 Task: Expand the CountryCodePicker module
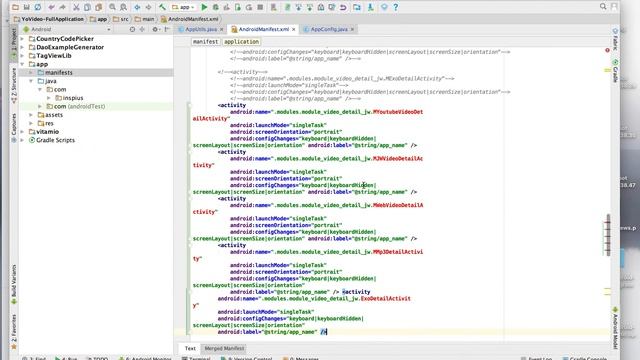(x=22, y=39)
